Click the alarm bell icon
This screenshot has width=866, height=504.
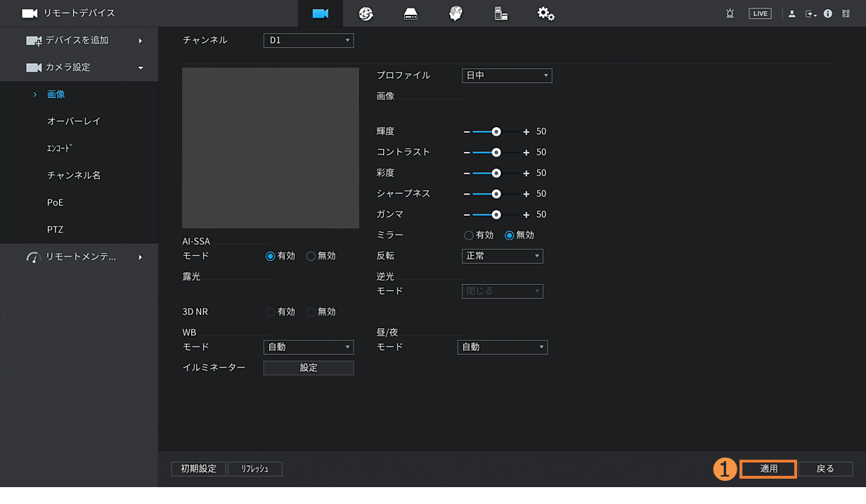coord(730,13)
